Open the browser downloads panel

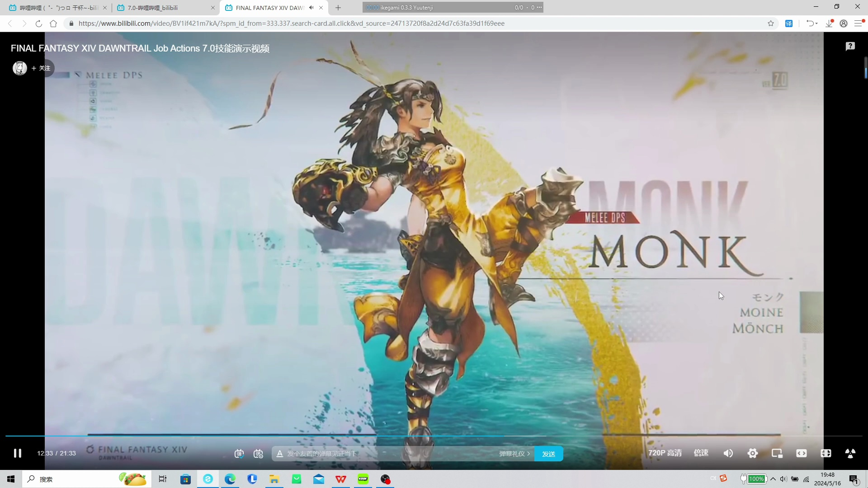[x=829, y=23]
